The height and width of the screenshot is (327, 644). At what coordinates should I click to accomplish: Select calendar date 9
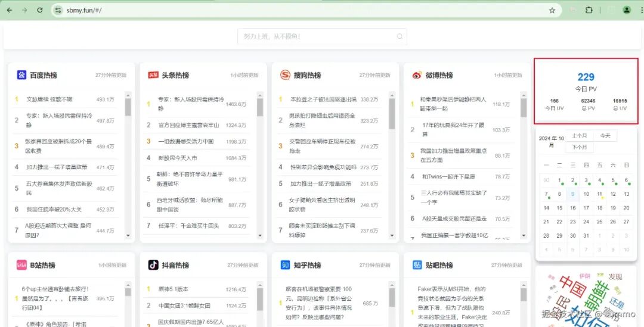click(x=572, y=194)
